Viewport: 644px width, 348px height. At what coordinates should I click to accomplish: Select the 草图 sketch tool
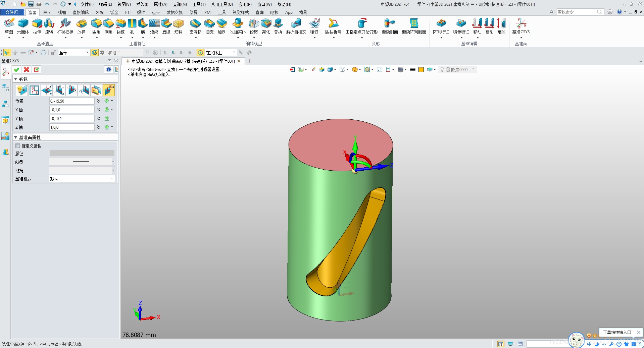(x=9, y=26)
